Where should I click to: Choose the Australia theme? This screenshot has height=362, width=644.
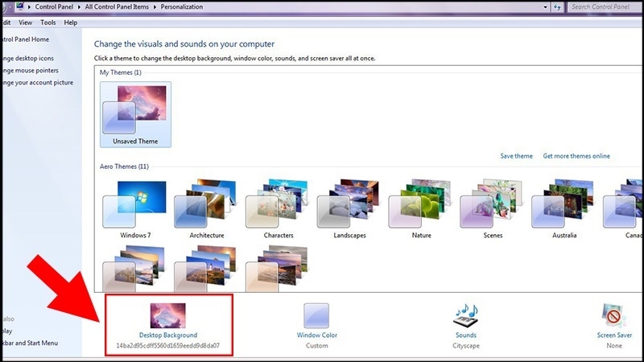pyautogui.click(x=563, y=203)
